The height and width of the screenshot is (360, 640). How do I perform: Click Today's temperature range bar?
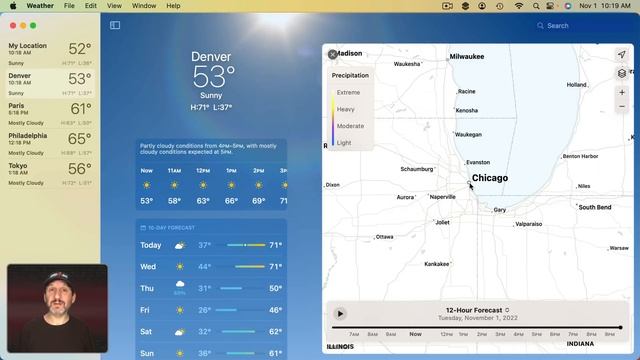(x=246, y=245)
